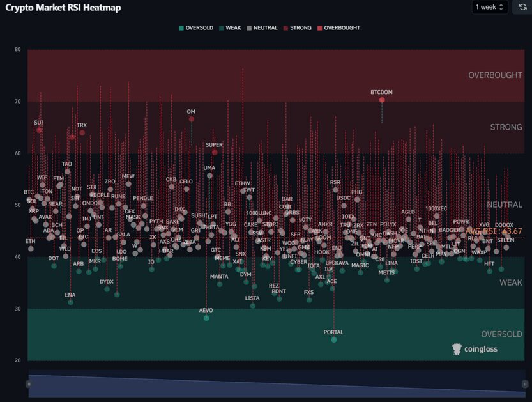The width and height of the screenshot is (532, 402).
Task: Click the left handle of range slider
Action: click(x=29, y=383)
